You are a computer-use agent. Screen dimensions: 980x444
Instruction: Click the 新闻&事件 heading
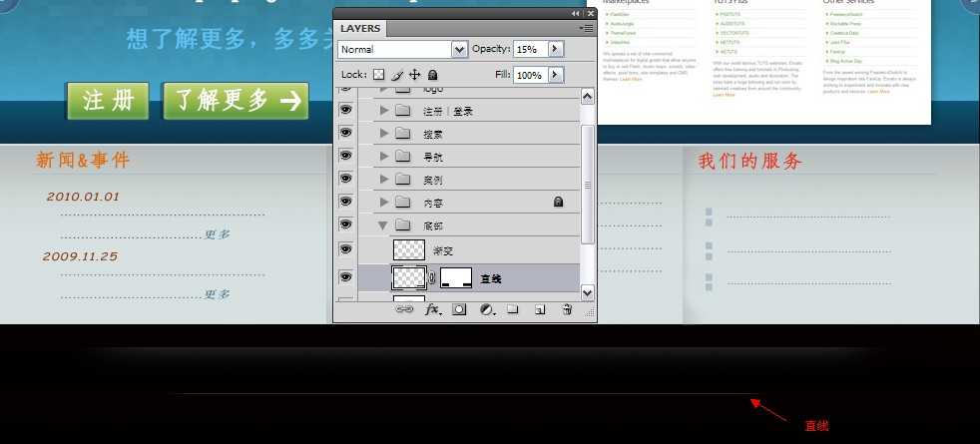click(x=83, y=161)
